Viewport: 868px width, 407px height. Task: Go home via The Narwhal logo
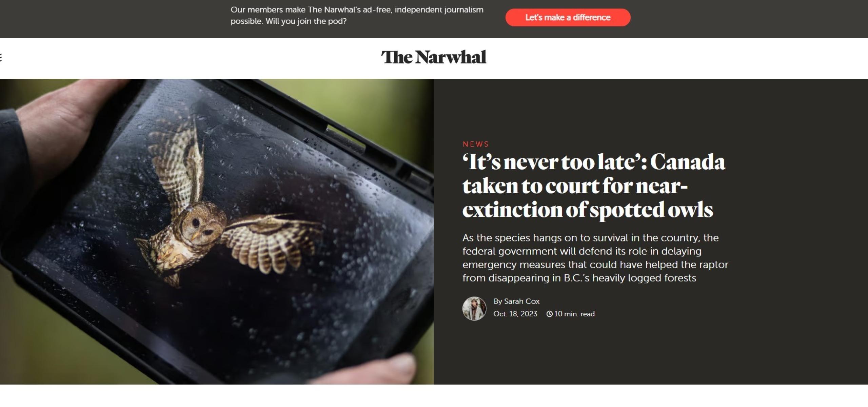(434, 57)
